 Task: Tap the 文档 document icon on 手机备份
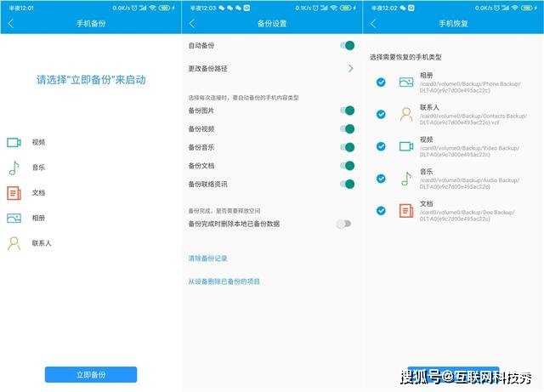(14, 193)
